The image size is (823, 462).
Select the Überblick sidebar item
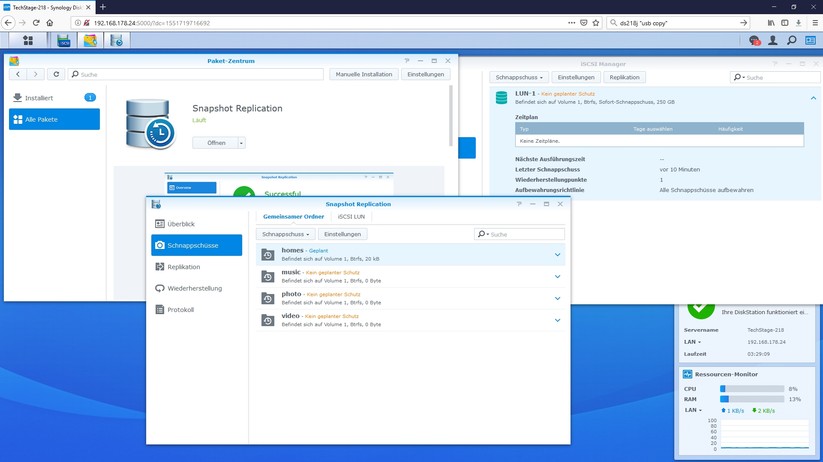tap(181, 224)
